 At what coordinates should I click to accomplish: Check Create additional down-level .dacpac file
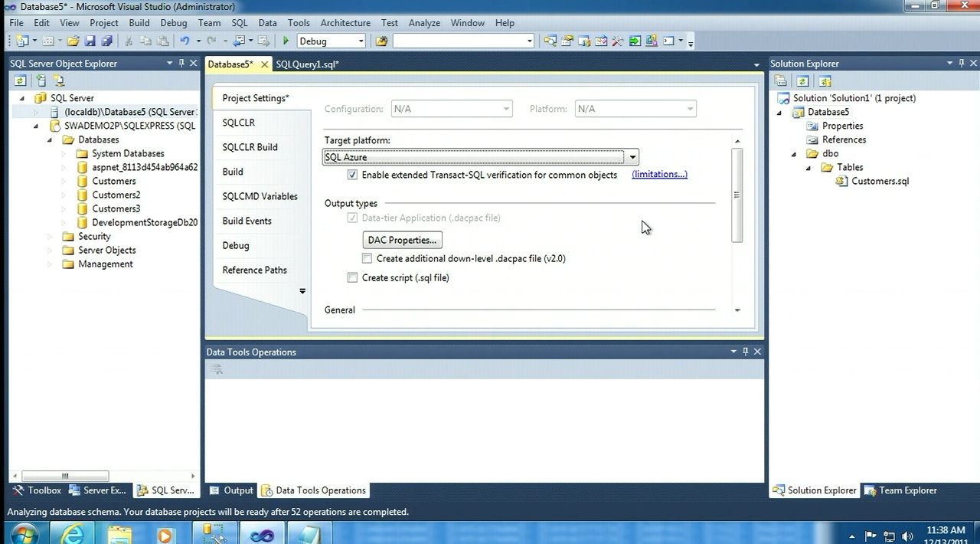click(x=367, y=258)
